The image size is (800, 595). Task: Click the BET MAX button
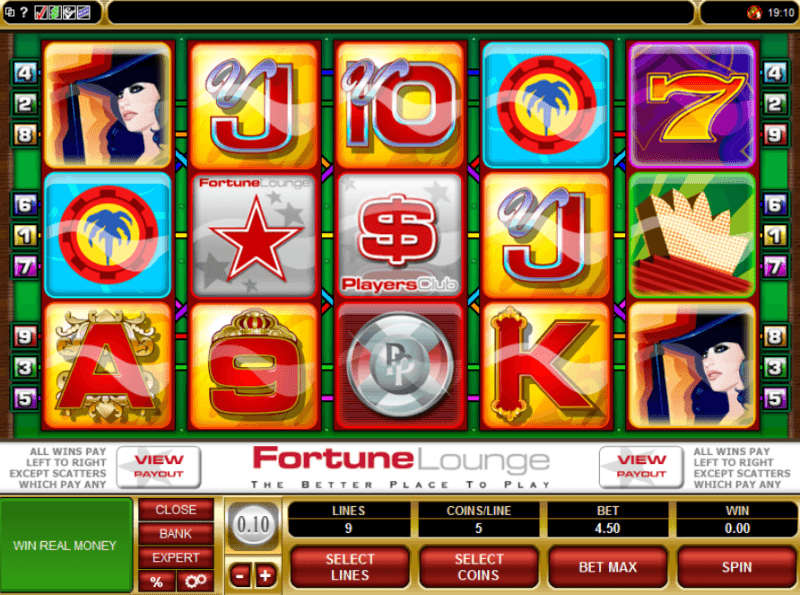click(608, 567)
